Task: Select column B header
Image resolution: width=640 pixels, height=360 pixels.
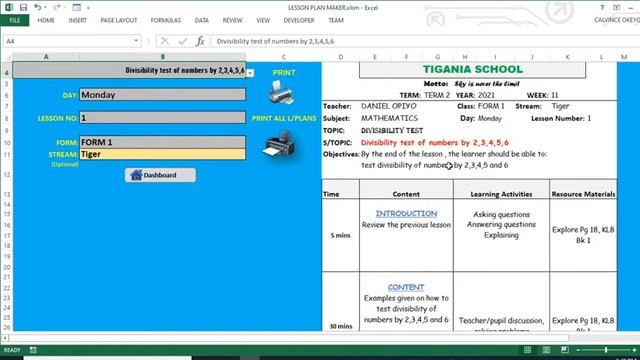Action: [162, 57]
